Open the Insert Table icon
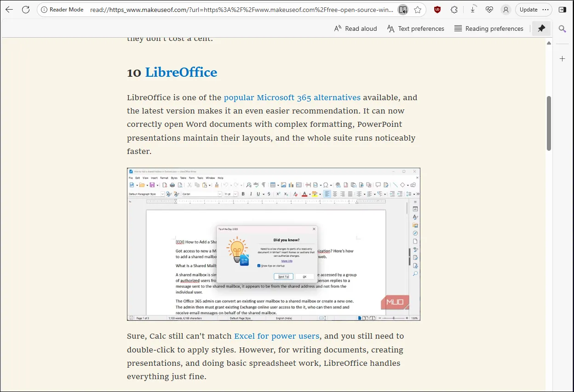The width and height of the screenshot is (574, 392). pyautogui.click(x=273, y=185)
